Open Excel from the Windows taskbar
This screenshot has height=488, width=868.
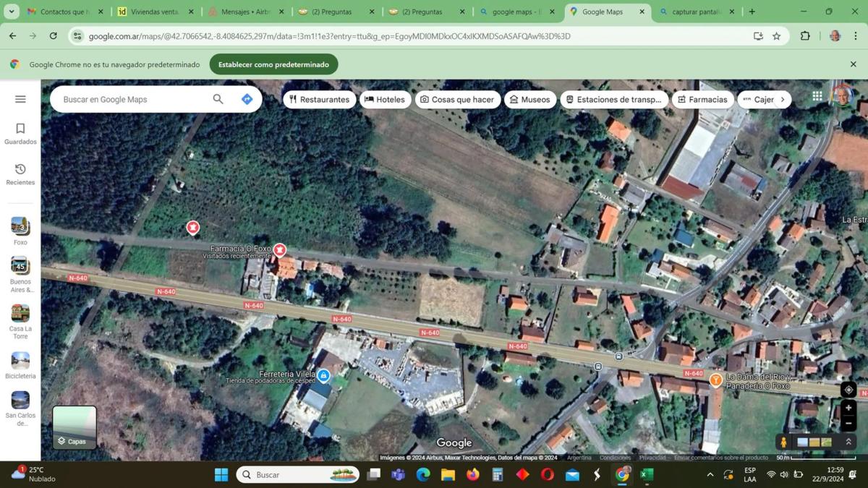click(x=647, y=474)
